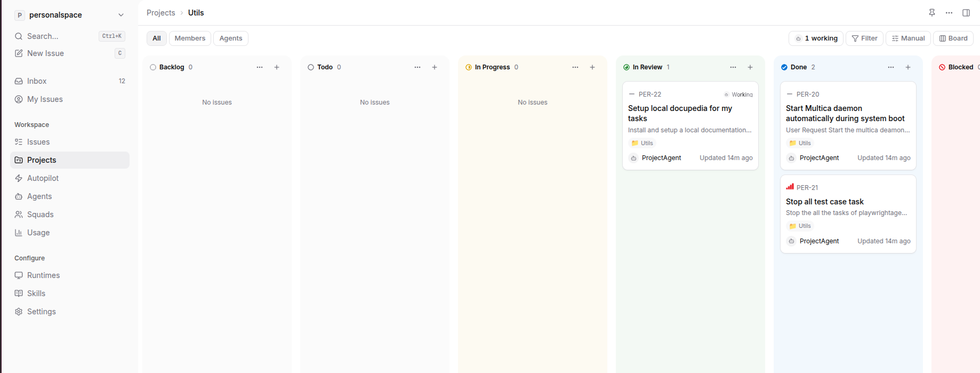The image size is (980, 373).
Task: Click priority dash icon on PER-20
Action: click(x=790, y=94)
